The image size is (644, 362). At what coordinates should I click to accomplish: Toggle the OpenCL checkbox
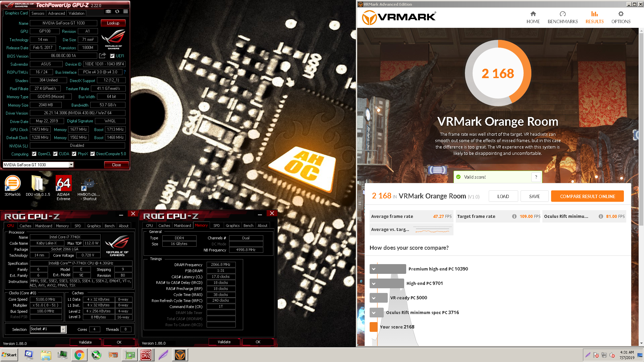(x=34, y=154)
